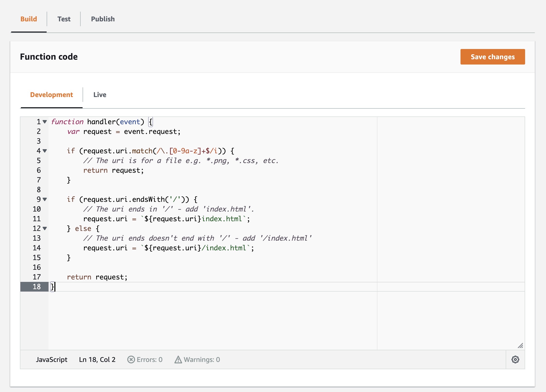Image resolution: width=546 pixels, height=392 pixels.
Task: Click the comment "doesn't end with '/'"
Action: point(197,238)
